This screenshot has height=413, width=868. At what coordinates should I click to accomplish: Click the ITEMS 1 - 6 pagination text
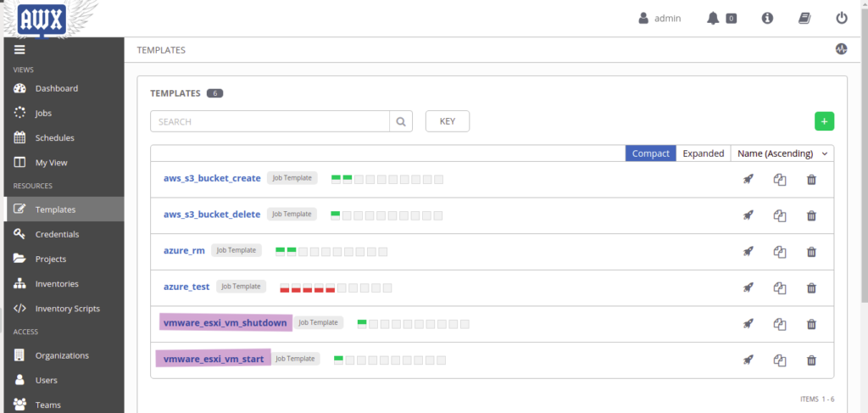(x=817, y=399)
